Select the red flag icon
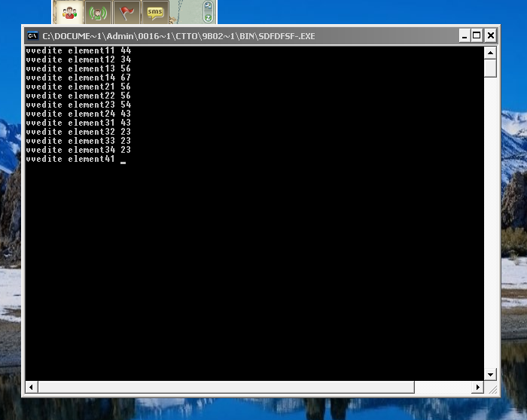Screen dimensions: 527x420 click(x=126, y=12)
